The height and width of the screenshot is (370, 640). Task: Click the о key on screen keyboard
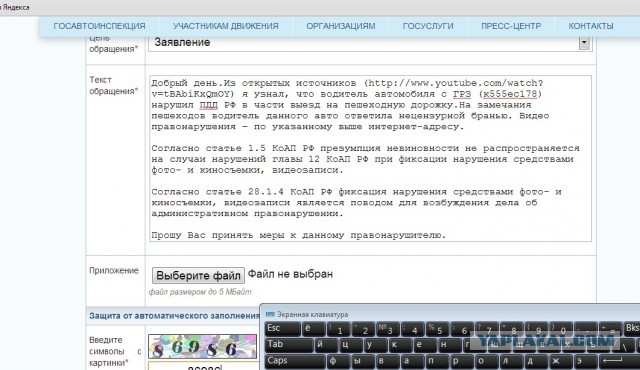pyautogui.click(x=487, y=361)
